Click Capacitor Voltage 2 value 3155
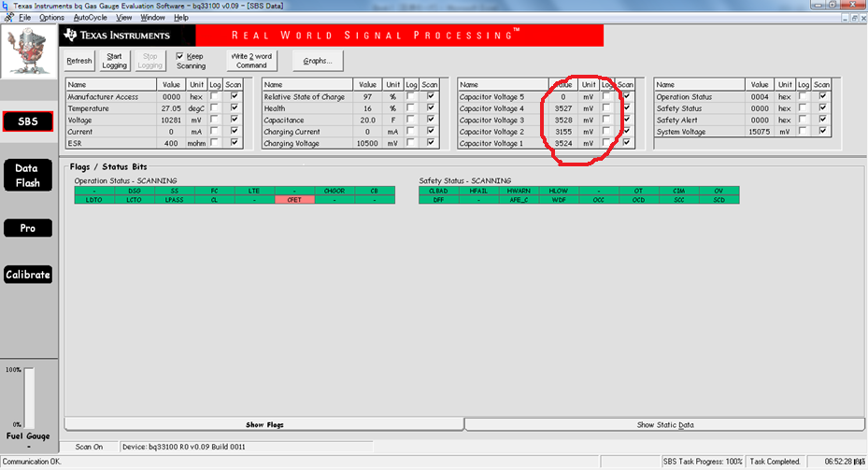 [563, 132]
